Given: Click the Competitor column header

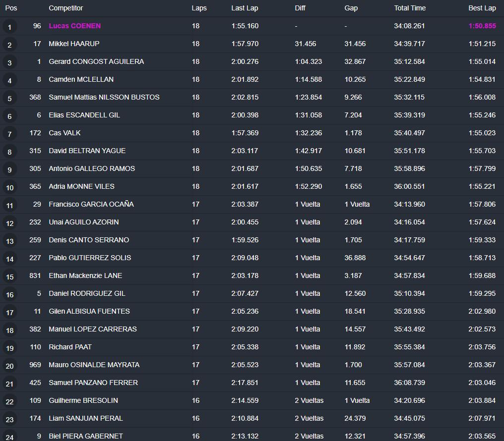Looking at the screenshot, I should coord(65,8).
